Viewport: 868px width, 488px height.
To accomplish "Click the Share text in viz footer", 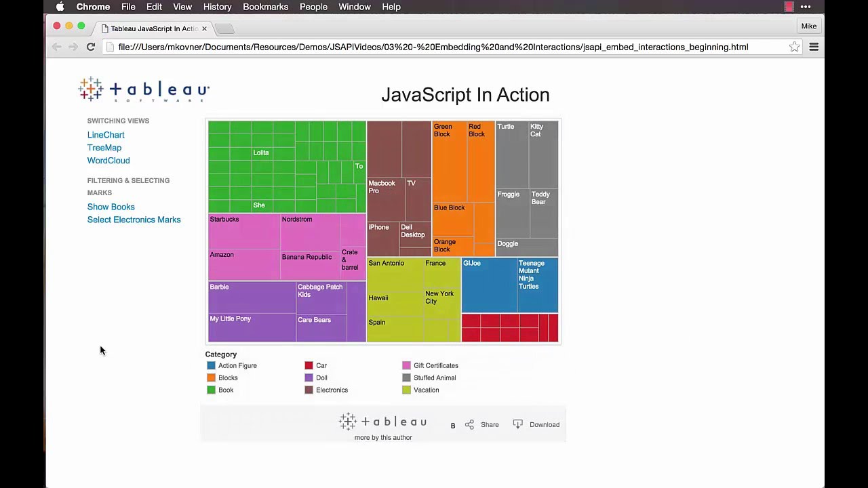I will pos(490,425).
